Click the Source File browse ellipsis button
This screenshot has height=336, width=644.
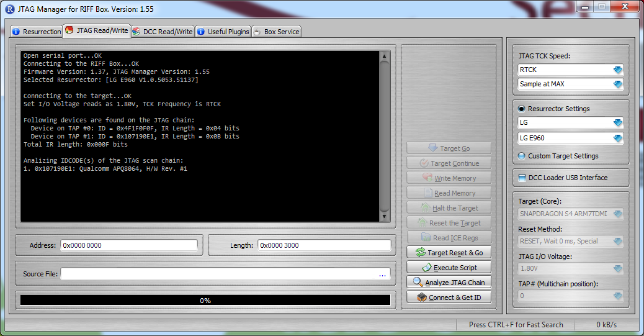tap(382, 275)
